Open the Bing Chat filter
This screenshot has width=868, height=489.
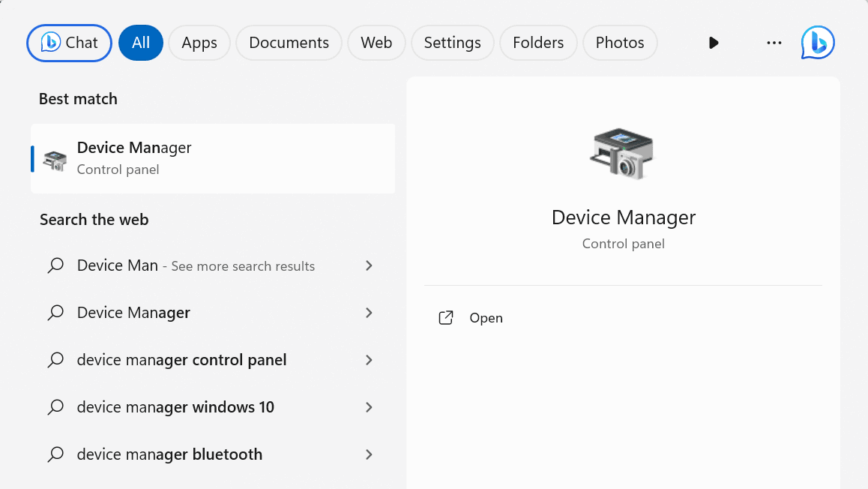tap(69, 43)
